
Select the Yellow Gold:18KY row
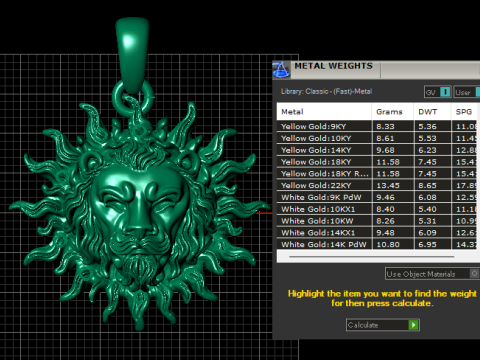click(377, 162)
